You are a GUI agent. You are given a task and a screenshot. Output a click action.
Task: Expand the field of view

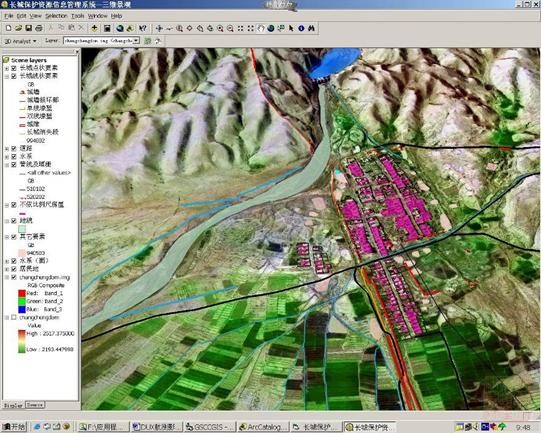click(x=250, y=28)
